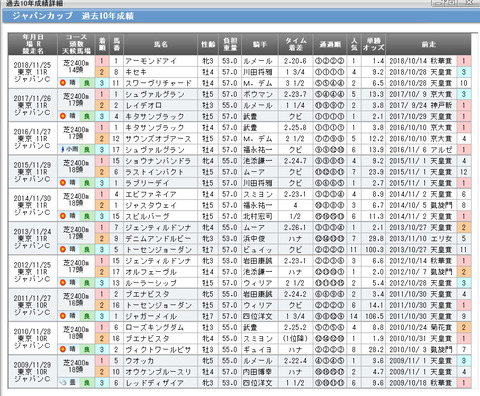The width and height of the screenshot is (480, 396).
Task: Select horse name オルフェーヴル
Action: pyautogui.click(x=151, y=272)
